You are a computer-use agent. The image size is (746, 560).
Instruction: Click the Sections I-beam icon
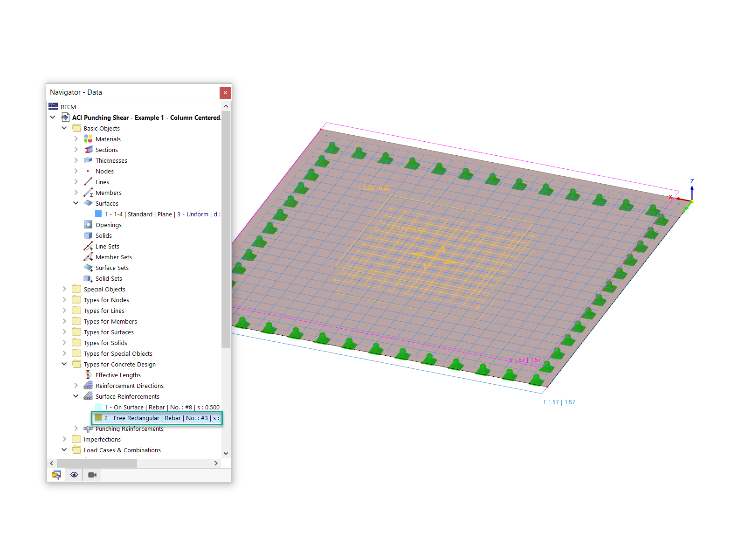point(88,149)
